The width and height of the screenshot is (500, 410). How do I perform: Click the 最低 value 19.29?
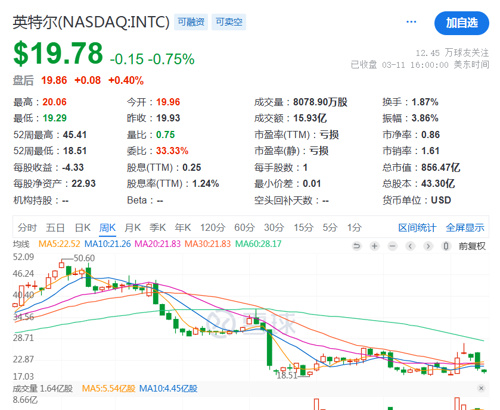(x=54, y=118)
